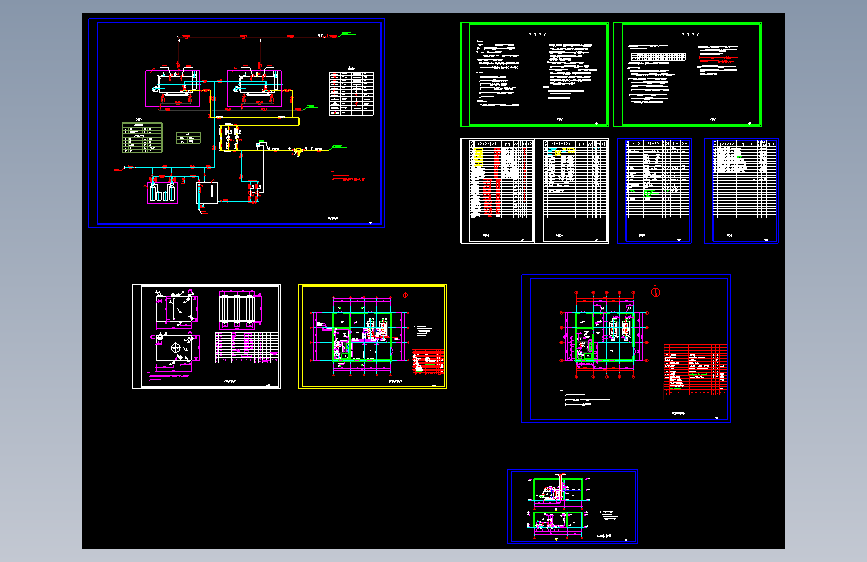Select the large piping schematic sheet with blue border

pos(237,123)
